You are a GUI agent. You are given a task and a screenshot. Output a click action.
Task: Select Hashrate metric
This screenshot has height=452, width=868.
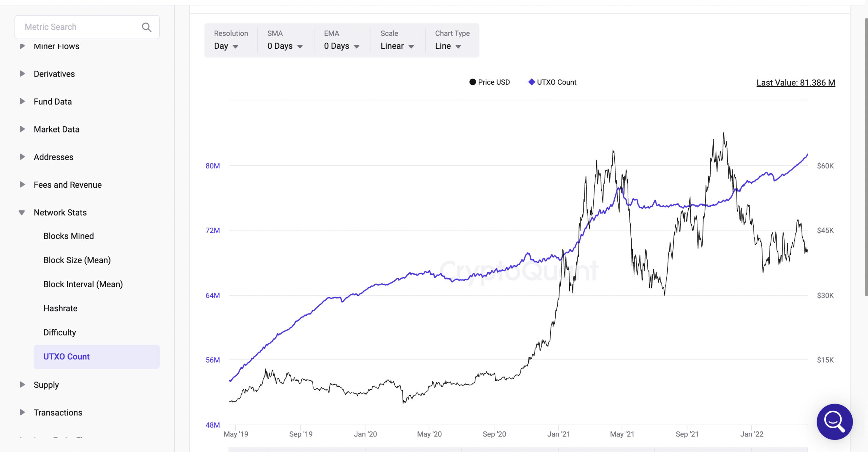coord(60,308)
